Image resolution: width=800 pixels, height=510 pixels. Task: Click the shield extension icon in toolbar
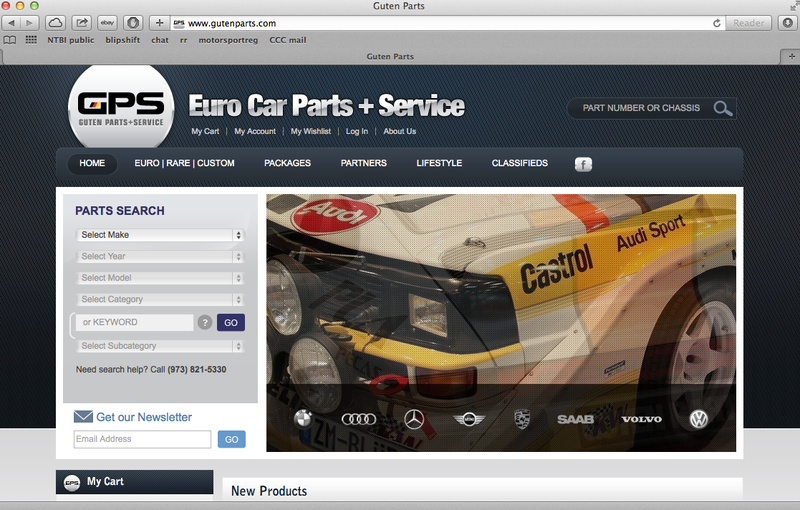pyautogui.click(x=133, y=23)
